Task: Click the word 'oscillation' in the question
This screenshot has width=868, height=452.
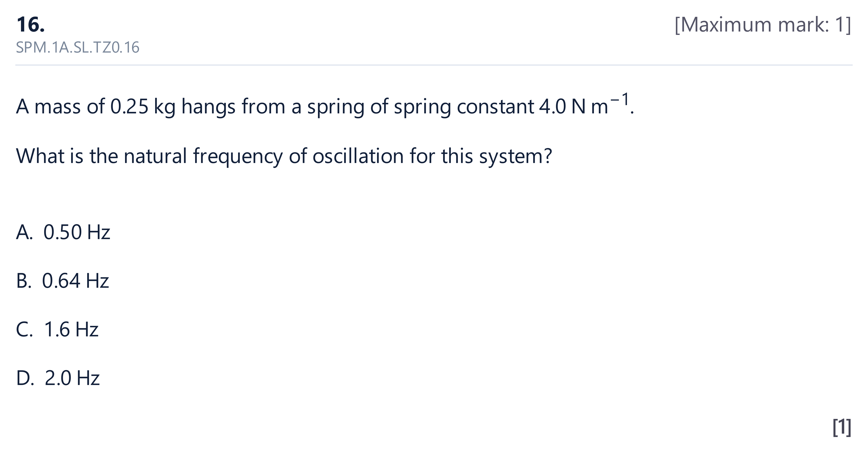Action: point(358,156)
